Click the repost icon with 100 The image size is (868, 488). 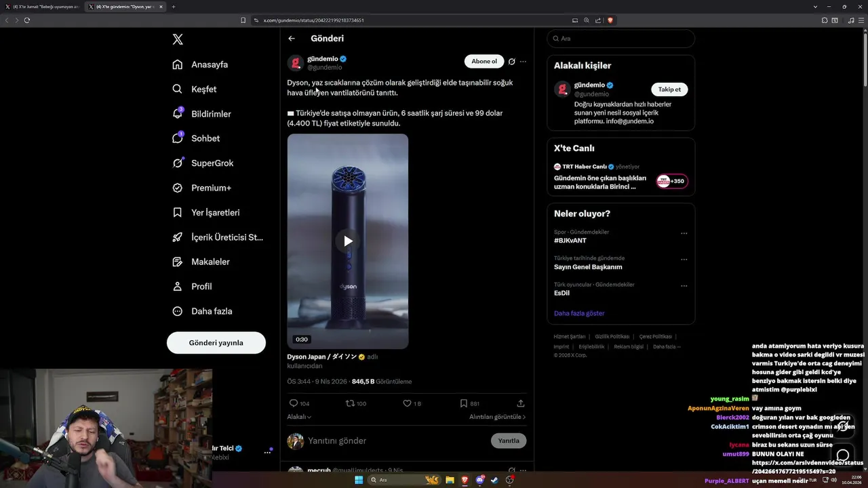click(x=356, y=403)
